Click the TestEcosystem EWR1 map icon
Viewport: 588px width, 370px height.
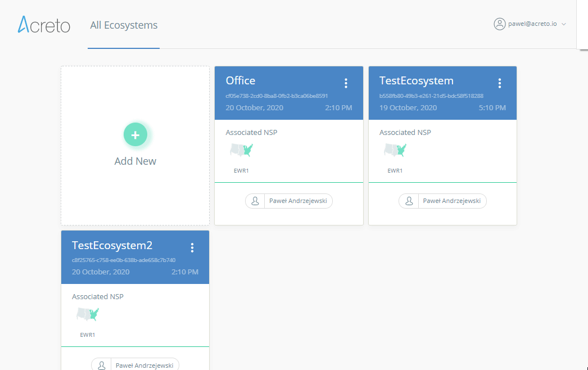(395, 150)
